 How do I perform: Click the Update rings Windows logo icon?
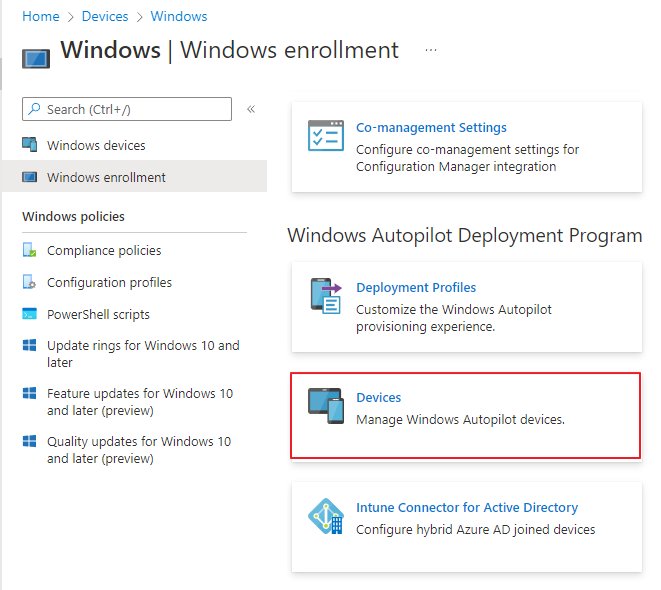(x=30, y=345)
